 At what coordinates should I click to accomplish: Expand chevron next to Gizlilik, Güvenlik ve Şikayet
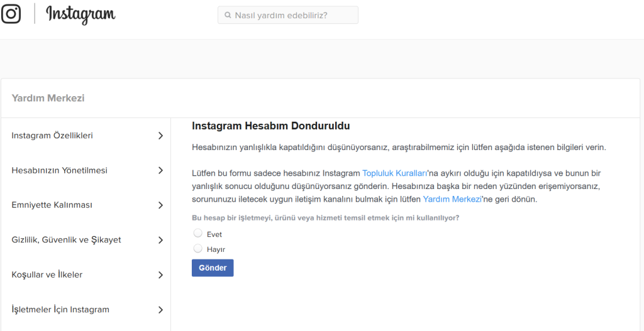(160, 240)
